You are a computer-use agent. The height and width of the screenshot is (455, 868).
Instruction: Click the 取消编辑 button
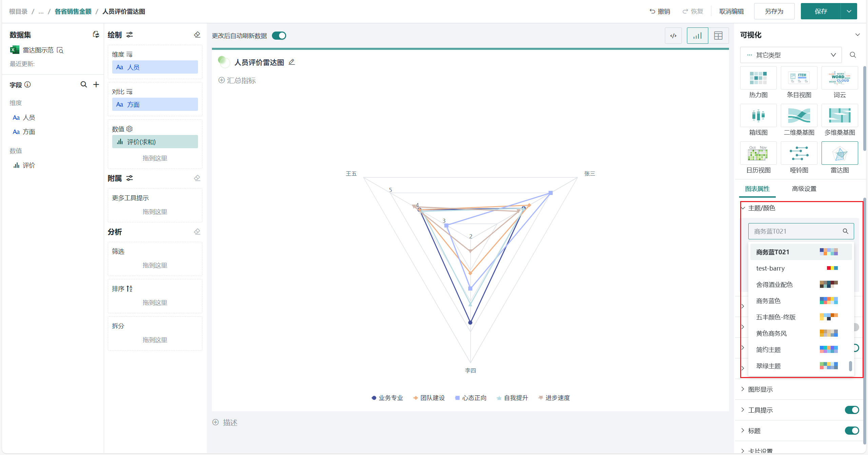coord(731,11)
